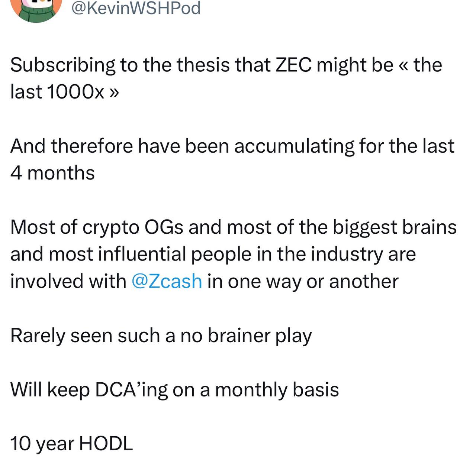Click the closing » quotation mark

(114, 92)
